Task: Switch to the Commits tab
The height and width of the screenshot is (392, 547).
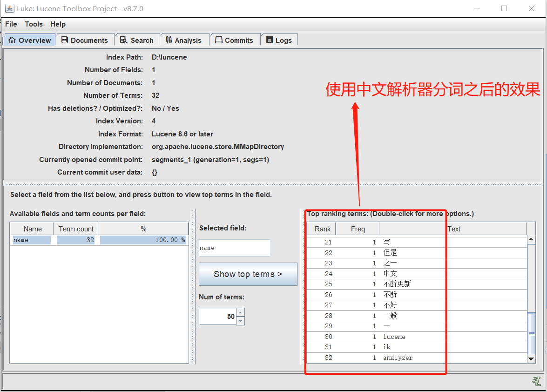Action: pyautogui.click(x=235, y=40)
